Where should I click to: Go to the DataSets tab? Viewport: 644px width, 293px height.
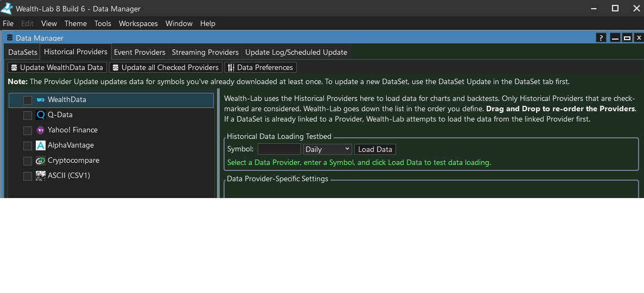coord(23,52)
